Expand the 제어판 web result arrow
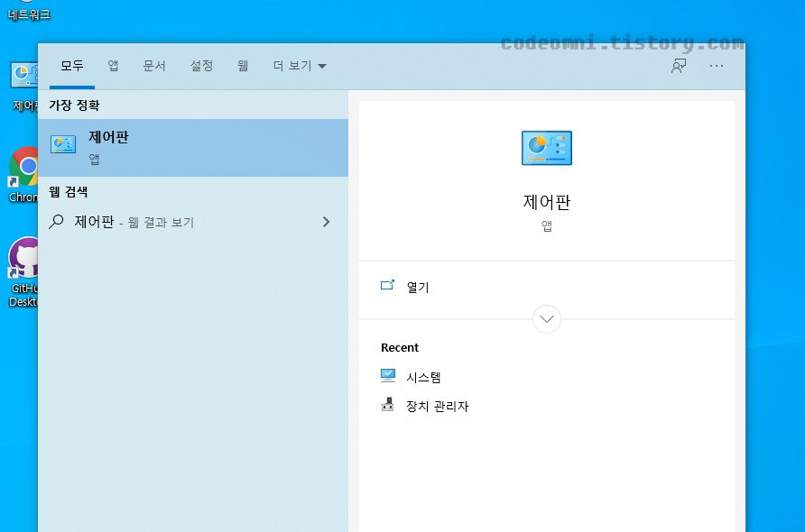805x532 pixels. click(326, 222)
